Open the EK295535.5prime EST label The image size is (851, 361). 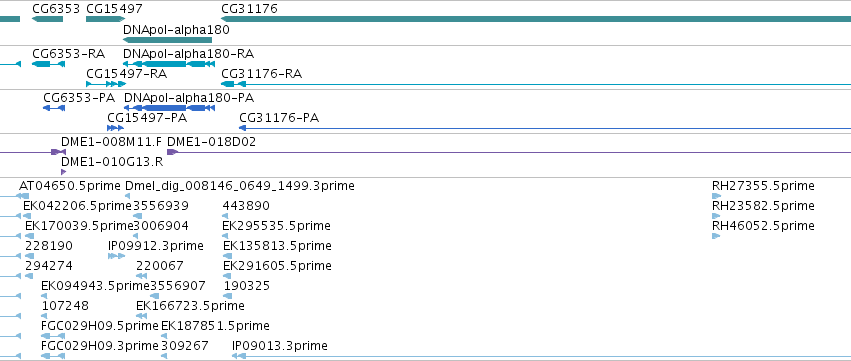[276, 225]
